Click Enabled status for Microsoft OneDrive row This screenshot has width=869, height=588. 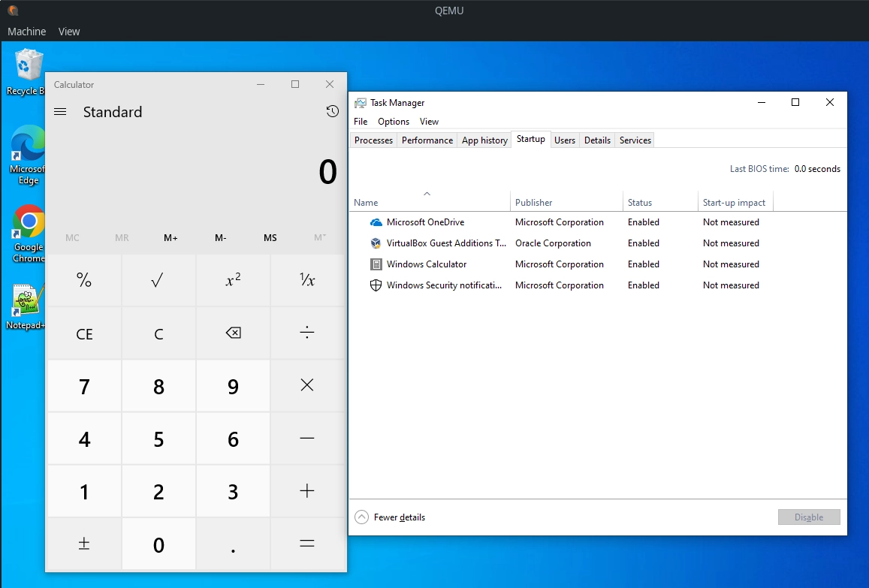[644, 222]
